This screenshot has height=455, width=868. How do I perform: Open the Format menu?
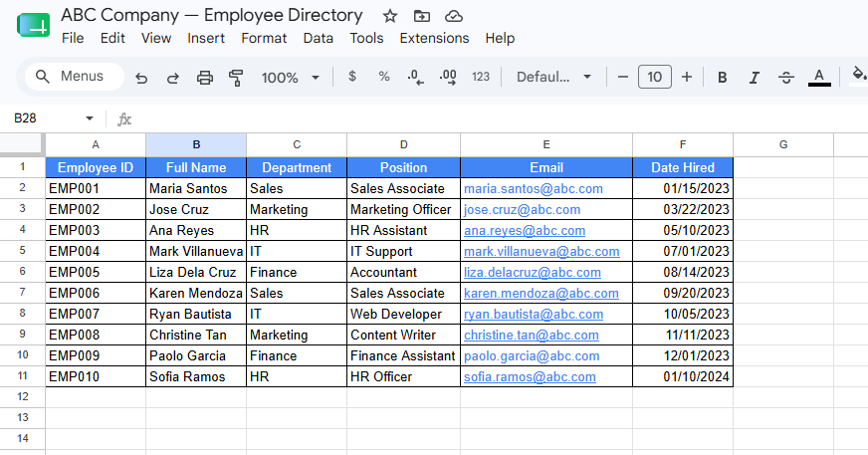coord(264,38)
